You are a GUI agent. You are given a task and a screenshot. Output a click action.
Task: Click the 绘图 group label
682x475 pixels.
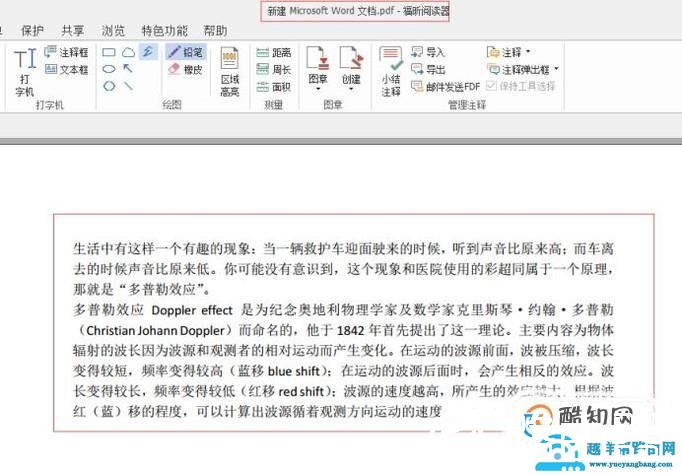(172, 105)
